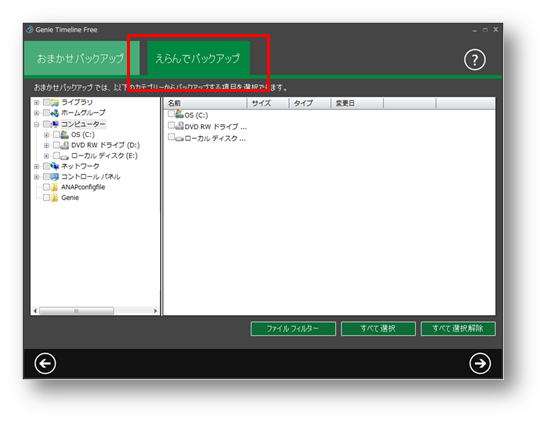The image size is (546, 422).
Task: Expand the ホームグループ tree node
Action: pos(36,113)
